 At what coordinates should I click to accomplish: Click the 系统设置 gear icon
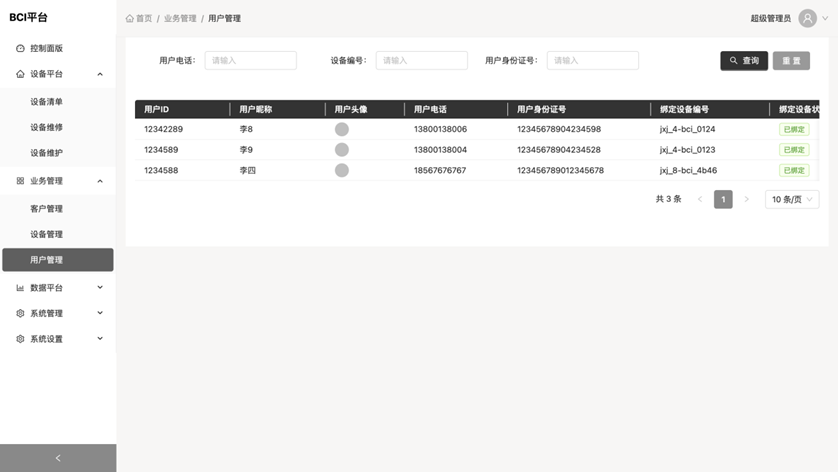tap(20, 339)
